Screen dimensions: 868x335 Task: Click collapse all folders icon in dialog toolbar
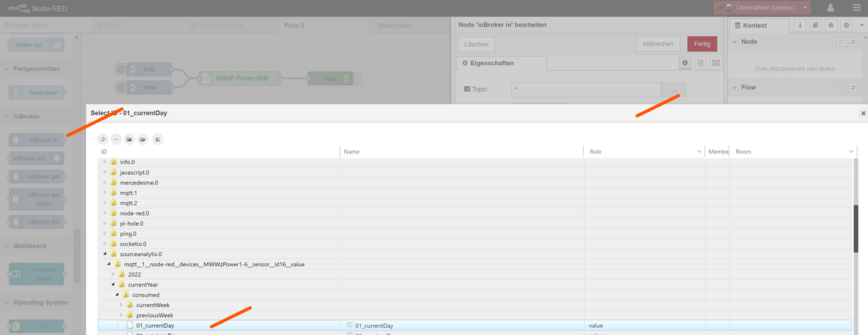click(x=129, y=139)
